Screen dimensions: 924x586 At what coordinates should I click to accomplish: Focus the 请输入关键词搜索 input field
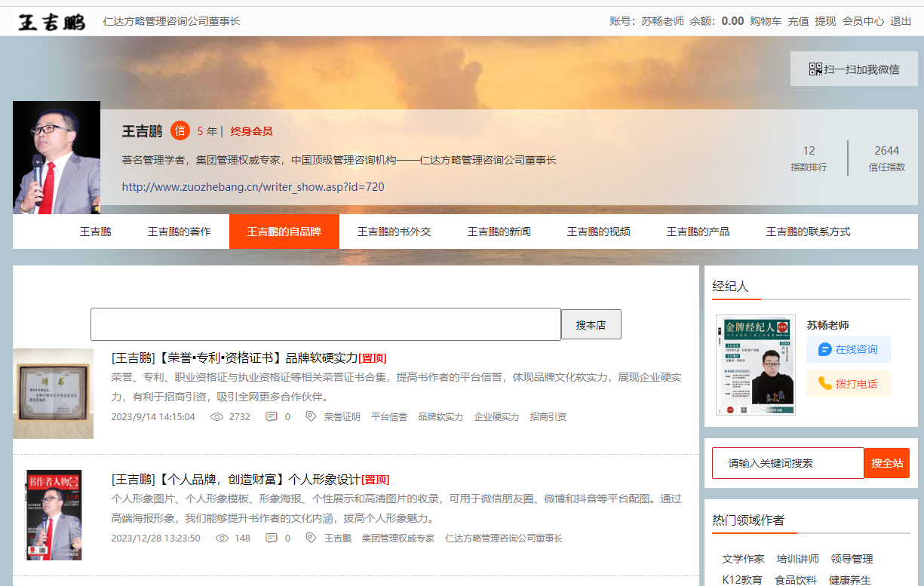pyautogui.click(x=787, y=463)
